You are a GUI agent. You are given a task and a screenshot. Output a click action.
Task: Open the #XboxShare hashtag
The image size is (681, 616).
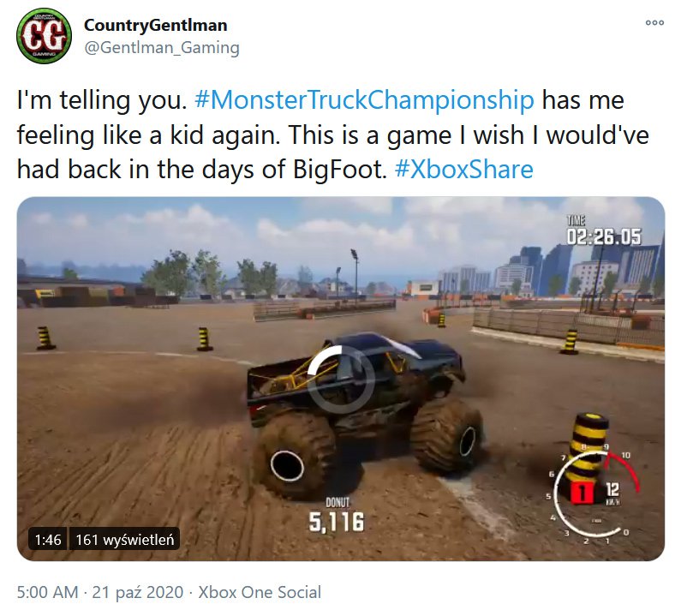463,170
